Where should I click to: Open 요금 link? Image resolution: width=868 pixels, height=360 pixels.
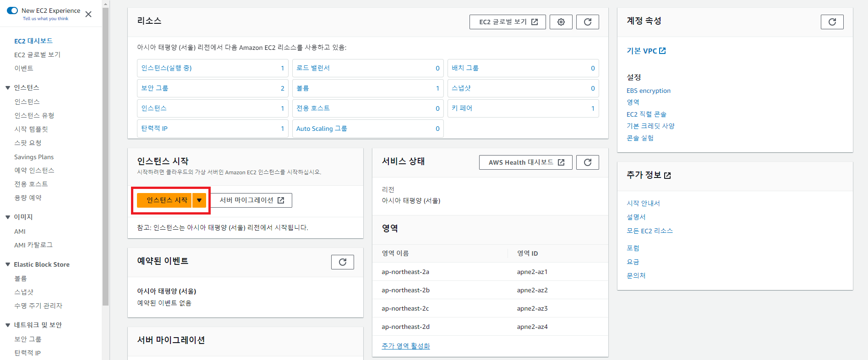633,262
